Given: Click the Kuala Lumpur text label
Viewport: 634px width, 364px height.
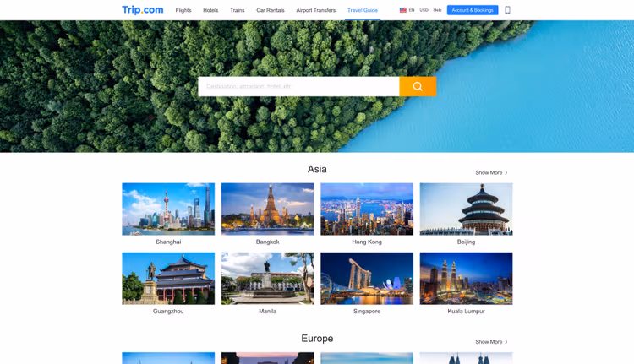Looking at the screenshot, I should pyautogui.click(x=466, y=312).
